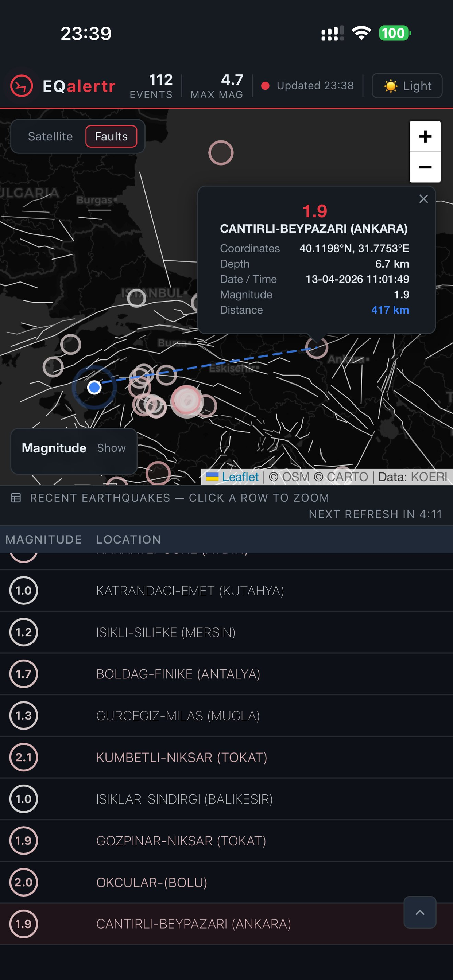Tap the Wi-Fi icon in status bar

pos(361,33)
